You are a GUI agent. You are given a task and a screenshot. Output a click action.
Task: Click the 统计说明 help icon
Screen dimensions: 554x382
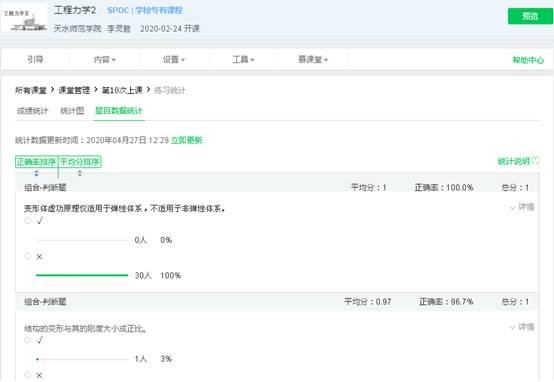[536, 160]
